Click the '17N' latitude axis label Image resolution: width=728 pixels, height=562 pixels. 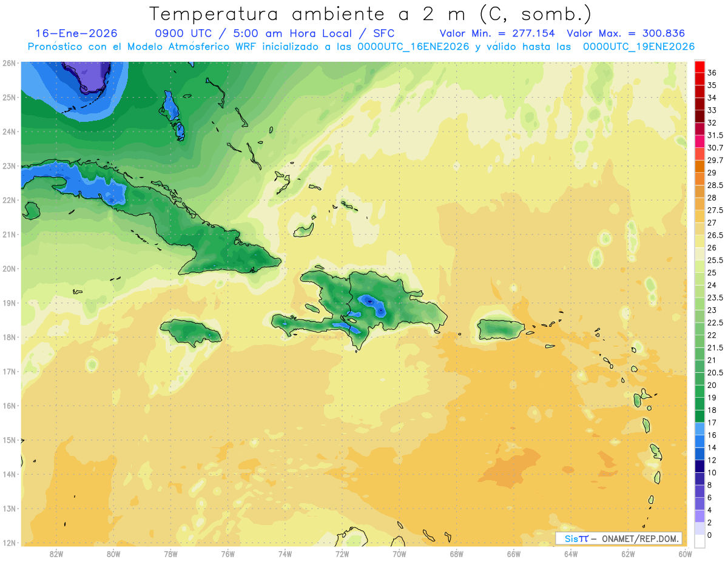pyautogui.click(x=8, y=372)
